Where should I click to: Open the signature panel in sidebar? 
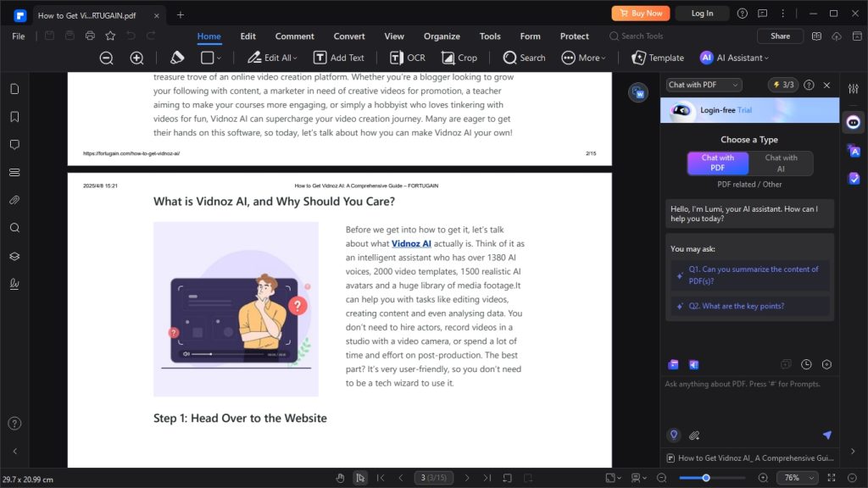tap(14, 284)
